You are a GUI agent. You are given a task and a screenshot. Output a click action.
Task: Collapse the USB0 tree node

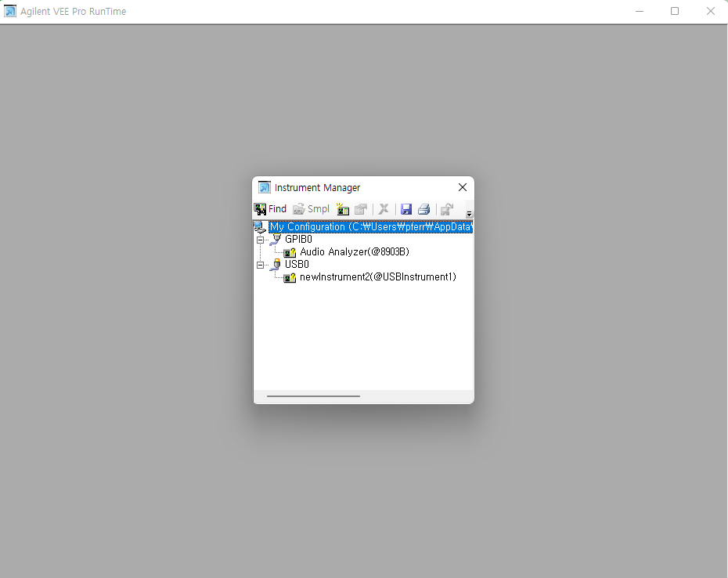click(261, 265)
